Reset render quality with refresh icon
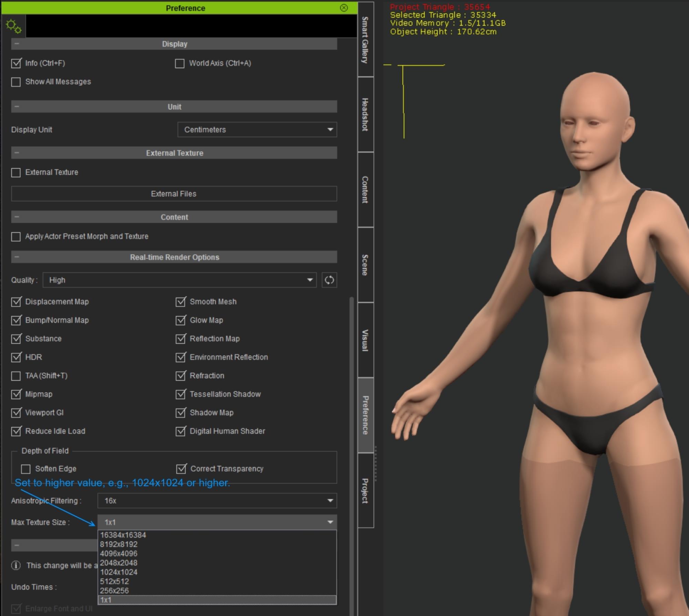Screen dimensions: 689x616 tap(329, 280)
